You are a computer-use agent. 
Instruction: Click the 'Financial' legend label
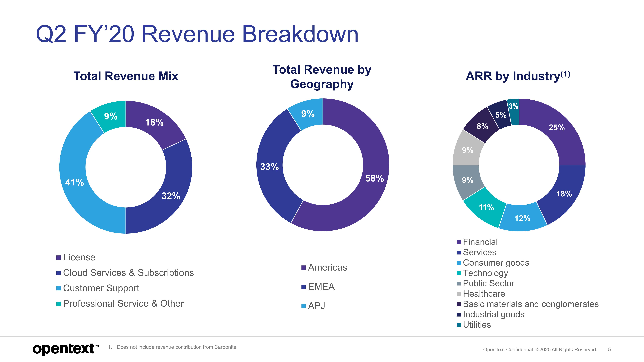point(480,242)
